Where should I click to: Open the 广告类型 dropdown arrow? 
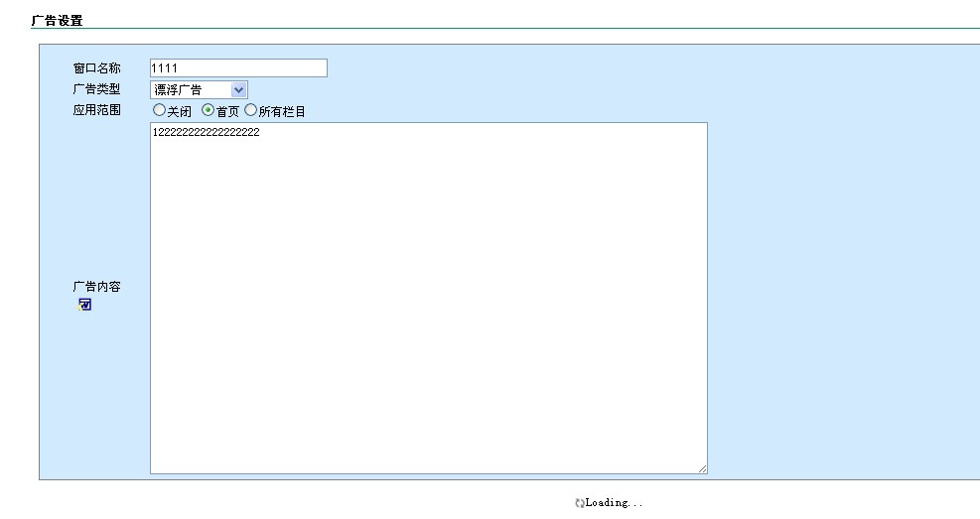[x=238, y=90]
